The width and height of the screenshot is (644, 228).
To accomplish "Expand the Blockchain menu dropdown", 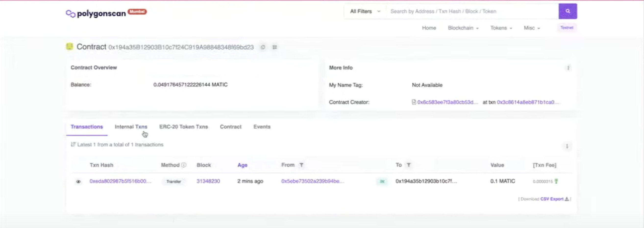I will [463, 28].
